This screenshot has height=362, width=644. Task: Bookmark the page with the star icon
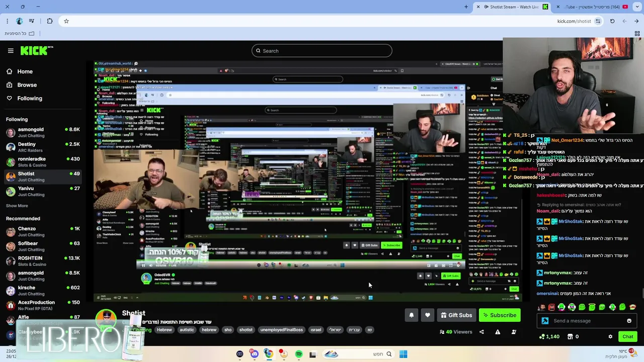pyautogui.click(x=66, y=21)
